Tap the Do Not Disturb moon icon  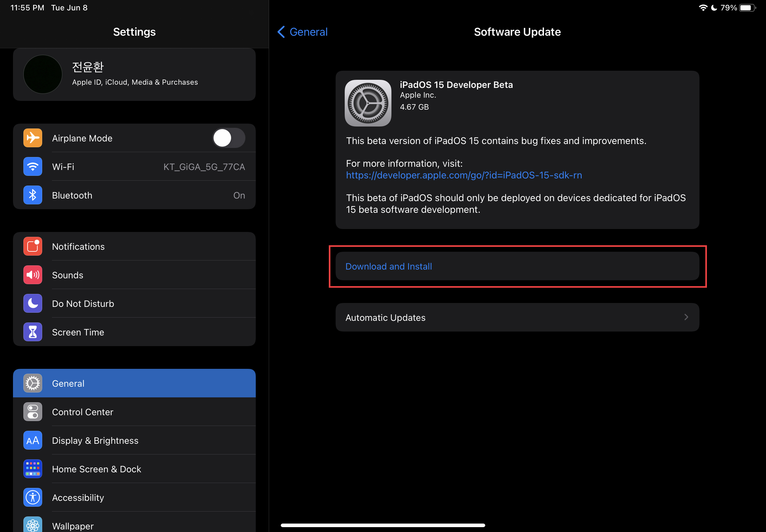(33, 303)
